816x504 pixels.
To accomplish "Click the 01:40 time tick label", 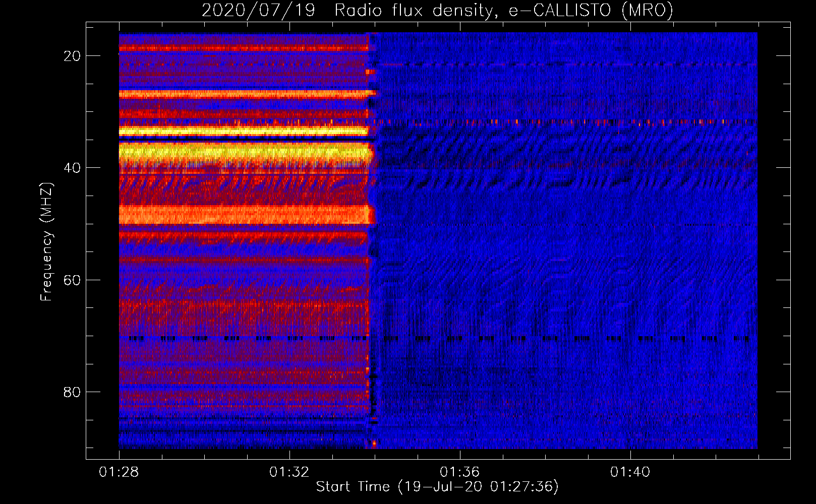I will pos(630,472).
